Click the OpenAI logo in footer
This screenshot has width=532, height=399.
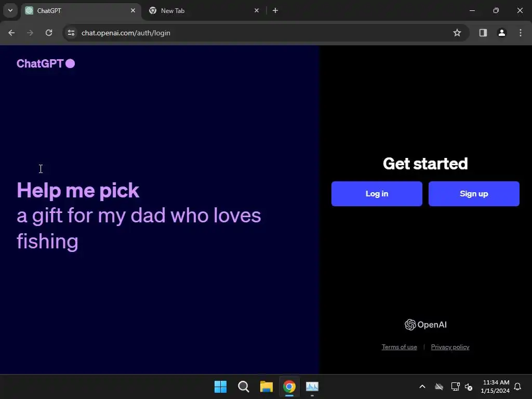click(425, 325)
